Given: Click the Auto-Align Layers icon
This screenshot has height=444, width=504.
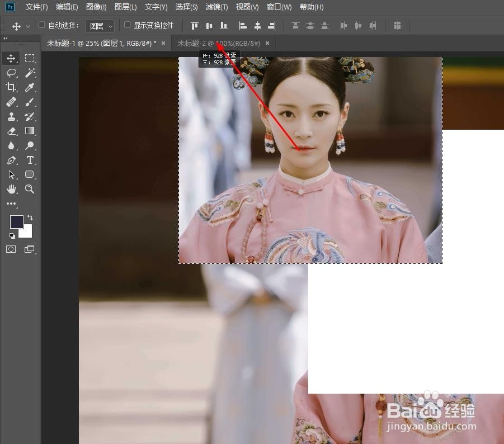Looking at the screenshot, I should 397,26.
